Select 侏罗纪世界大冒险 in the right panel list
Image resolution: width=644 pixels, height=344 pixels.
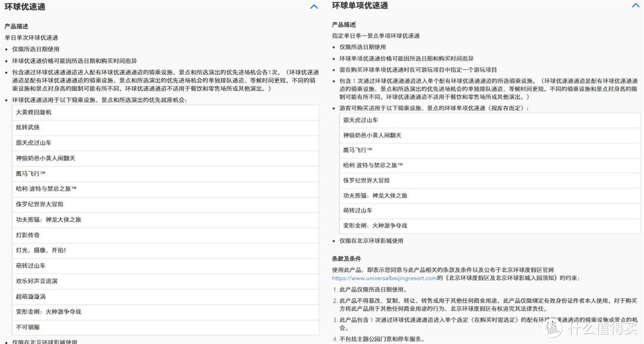[366, 181]
